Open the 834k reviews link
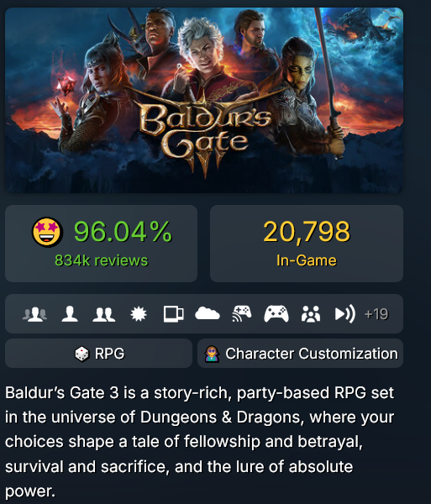Viewport: 431px width, 504px height. pos(102,260)
